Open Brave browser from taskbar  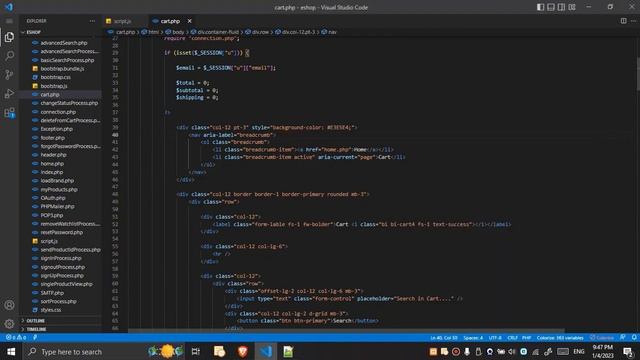click(x=242, y=351)
